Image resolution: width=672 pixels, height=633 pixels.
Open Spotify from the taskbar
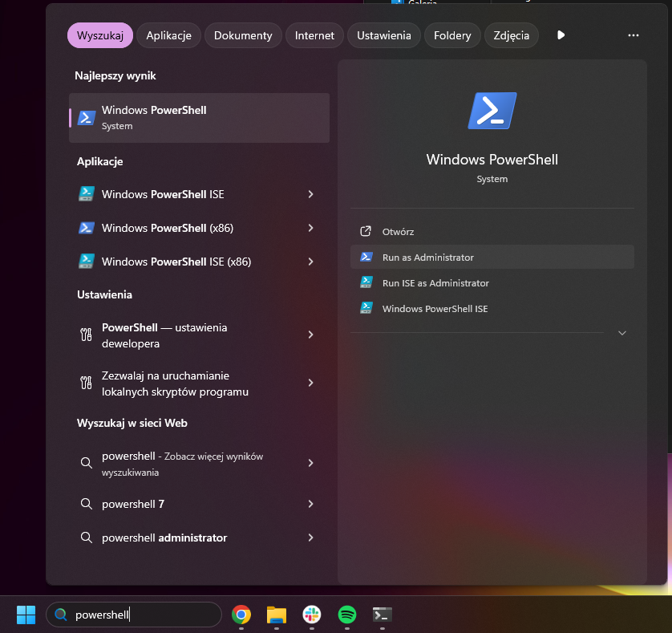[x=347, y=615]
